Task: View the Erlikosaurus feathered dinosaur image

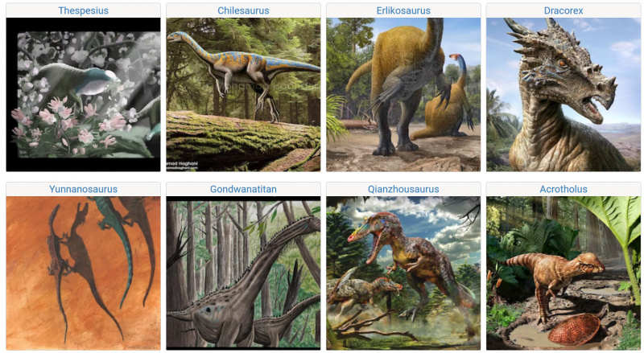Action: click(403, 94)
